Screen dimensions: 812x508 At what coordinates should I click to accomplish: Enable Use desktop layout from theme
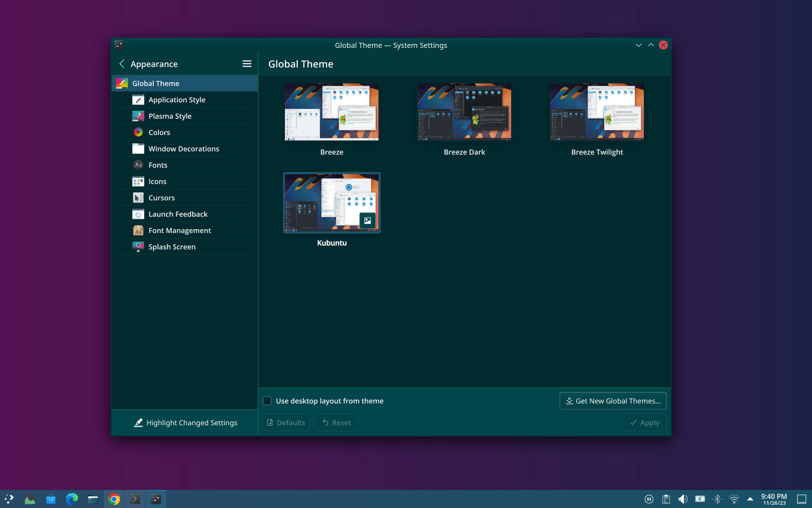click(267, 401)
